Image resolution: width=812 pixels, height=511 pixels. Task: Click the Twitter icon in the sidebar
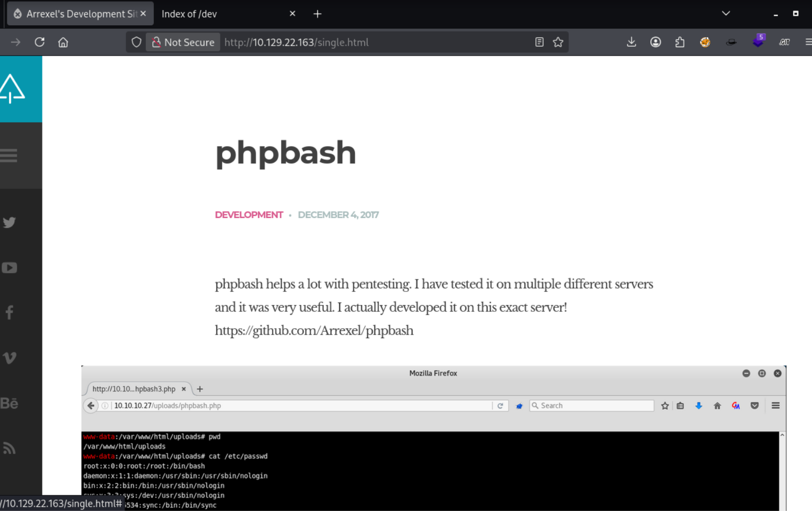(9, 222)
